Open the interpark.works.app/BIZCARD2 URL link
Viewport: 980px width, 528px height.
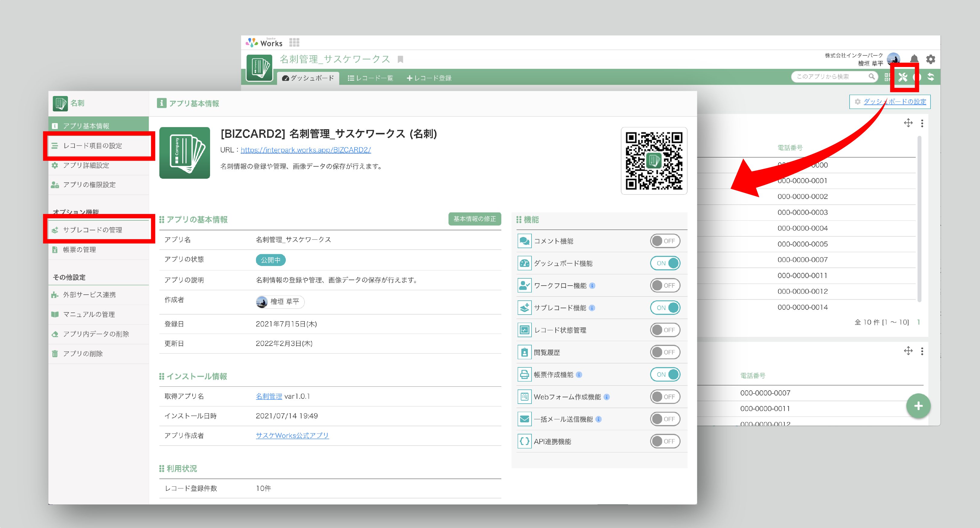click(x=305, y=150)
